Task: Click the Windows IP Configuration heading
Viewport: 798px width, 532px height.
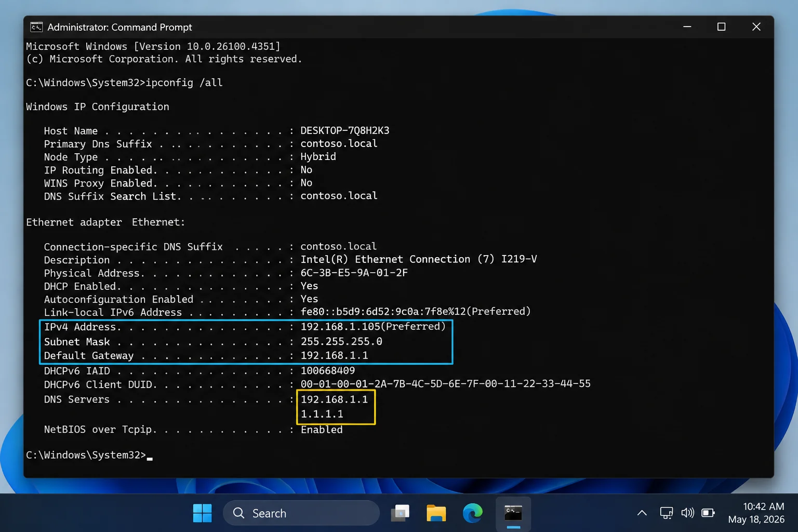Action: pos(98,107)
